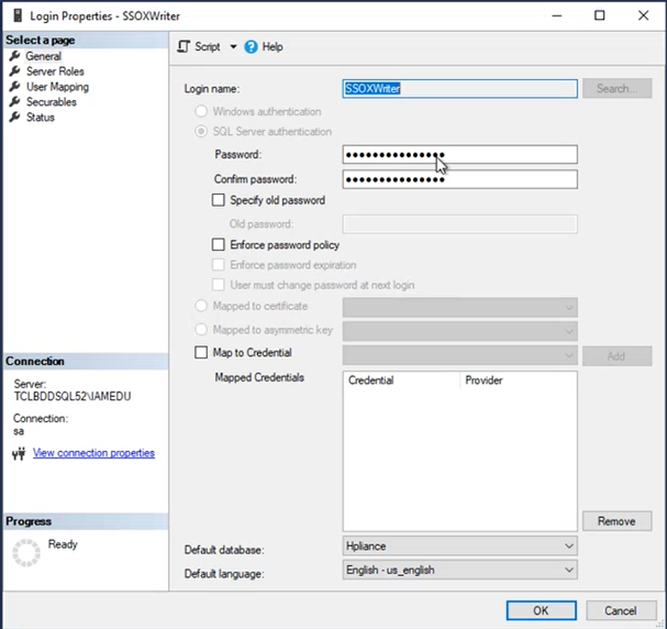The image size is (667, 629).
Task: Enable the Enforce password policy checkbox
Action: pos(218,245)
